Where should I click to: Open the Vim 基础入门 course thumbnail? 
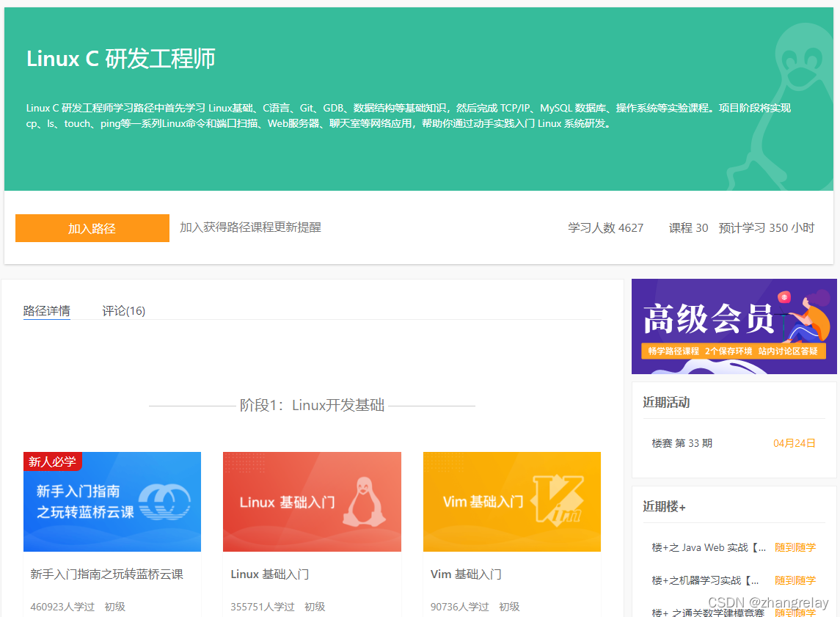pyautogui.click(x=511, y=502)
